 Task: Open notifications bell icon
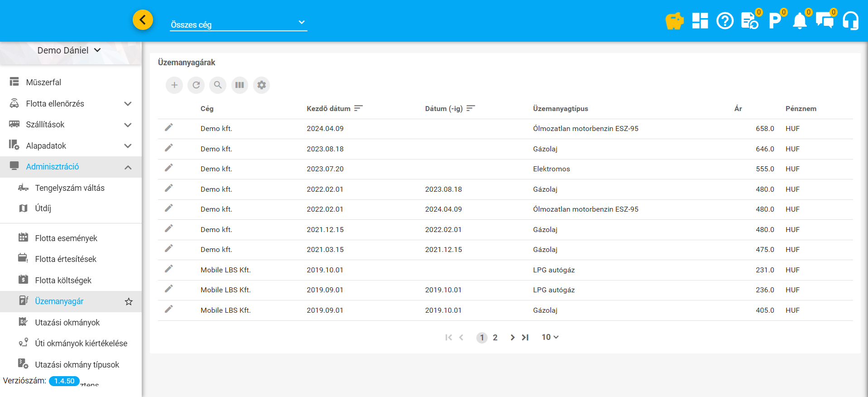coord(800,21)
